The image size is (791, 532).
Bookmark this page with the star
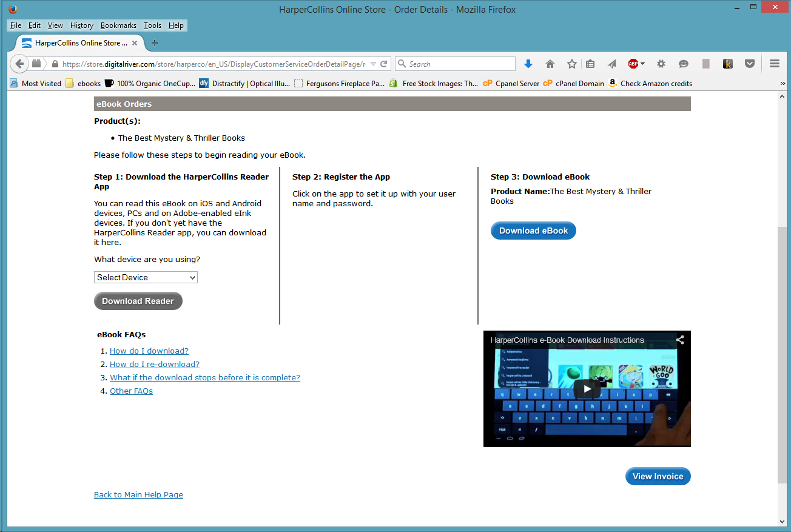click(572, 64)
